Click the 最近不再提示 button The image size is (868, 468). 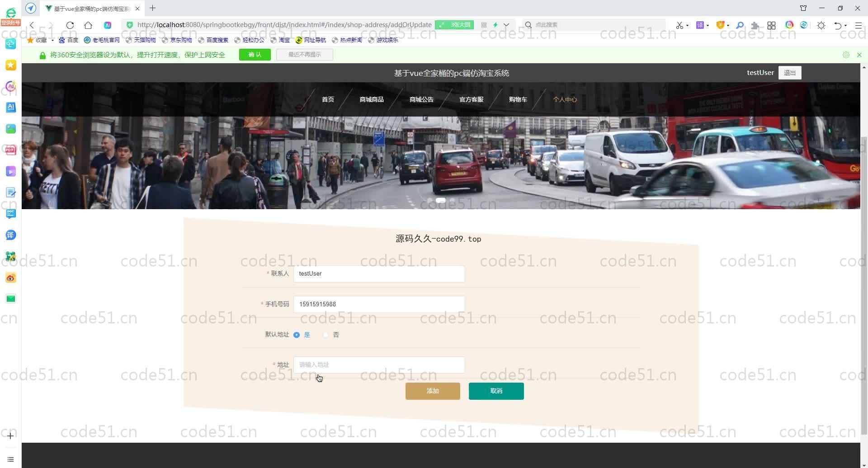click(305, 55)
